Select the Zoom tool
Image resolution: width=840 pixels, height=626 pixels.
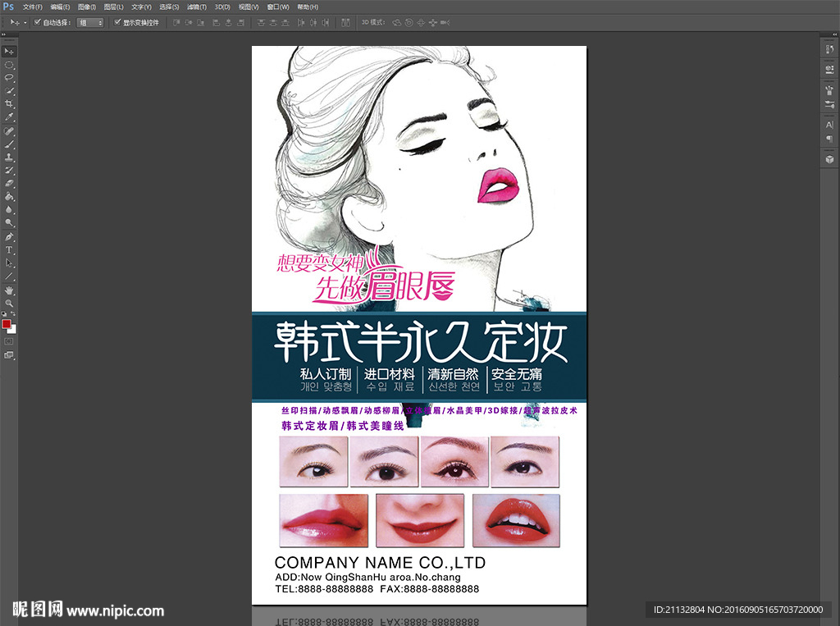coord(9,304)
